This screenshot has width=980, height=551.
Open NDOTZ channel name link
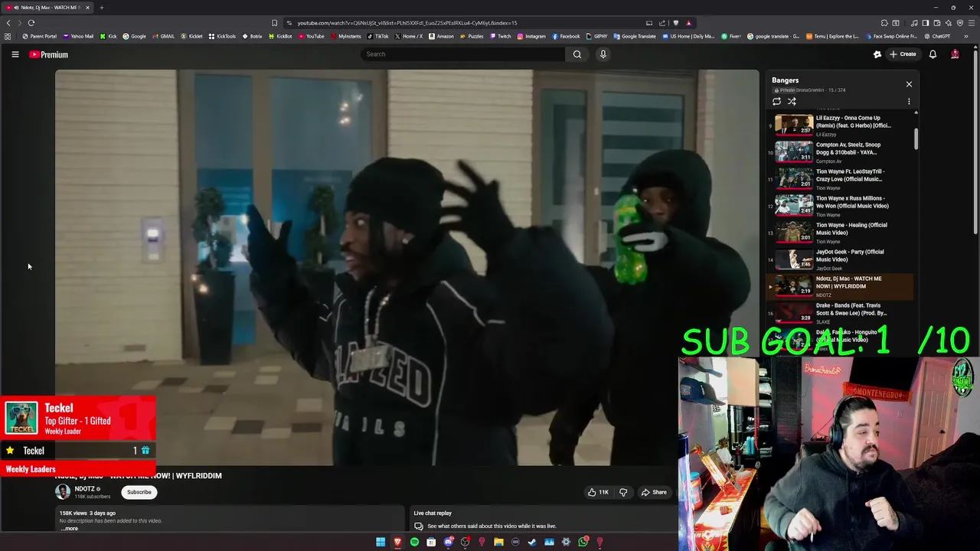pyautogui.click(x=85, y=489)
